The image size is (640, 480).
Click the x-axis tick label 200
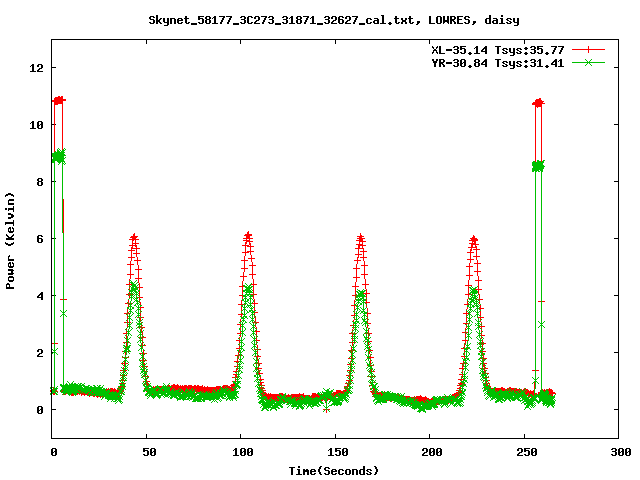coord(432,452)
